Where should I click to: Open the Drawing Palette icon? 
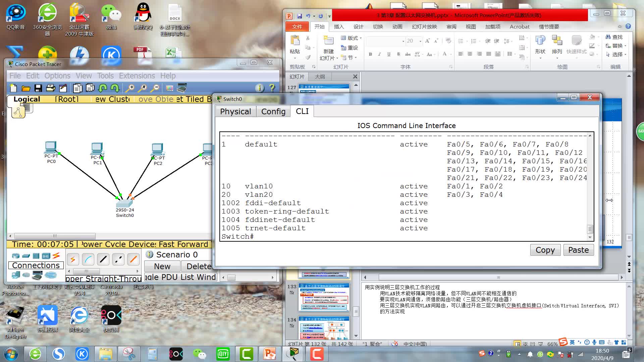[x=169, y=88]
